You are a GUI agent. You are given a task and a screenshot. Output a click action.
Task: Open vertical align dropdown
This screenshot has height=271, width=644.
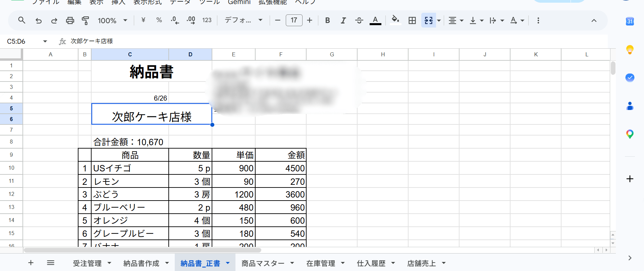(x=476, y=20)
